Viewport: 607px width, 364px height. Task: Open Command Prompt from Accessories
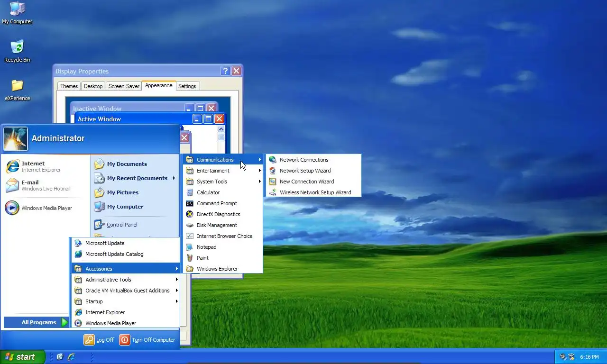(223, 203)
